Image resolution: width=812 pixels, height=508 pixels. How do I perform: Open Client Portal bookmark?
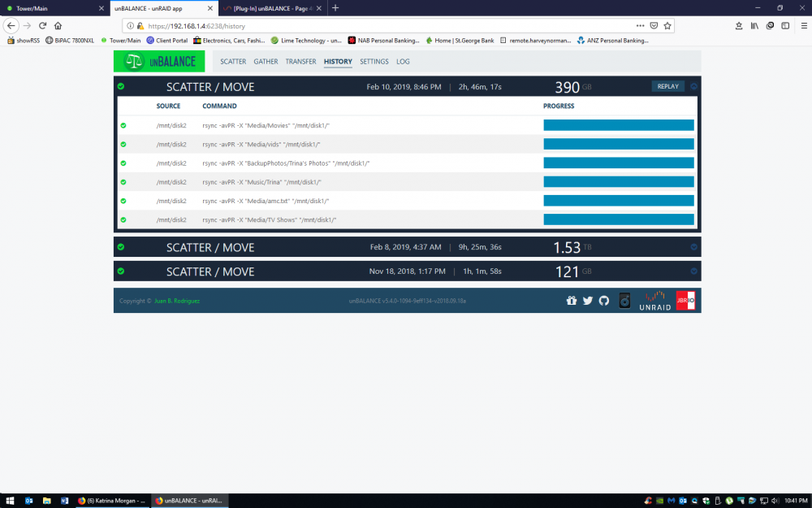point(166,41)
